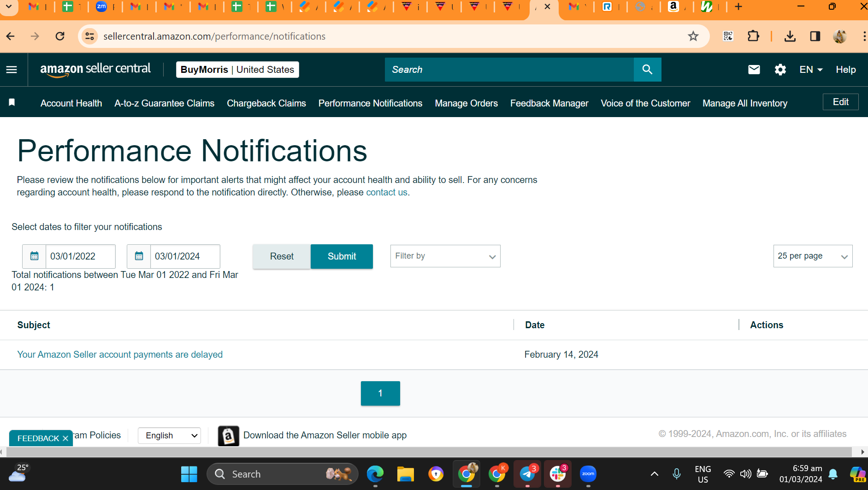This screenshot has height=490, width=868.
Task: Open the FEEDBACK button
Action: coord(38,438)
